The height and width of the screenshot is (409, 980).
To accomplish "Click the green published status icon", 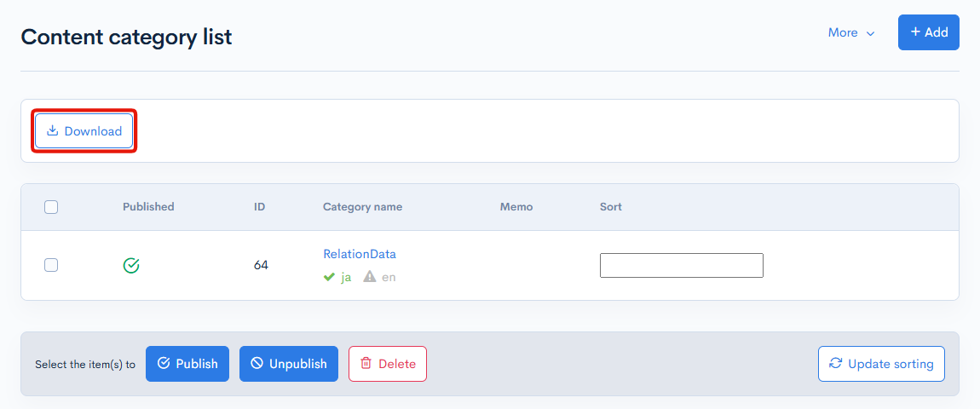I will [x=131, y=266].
